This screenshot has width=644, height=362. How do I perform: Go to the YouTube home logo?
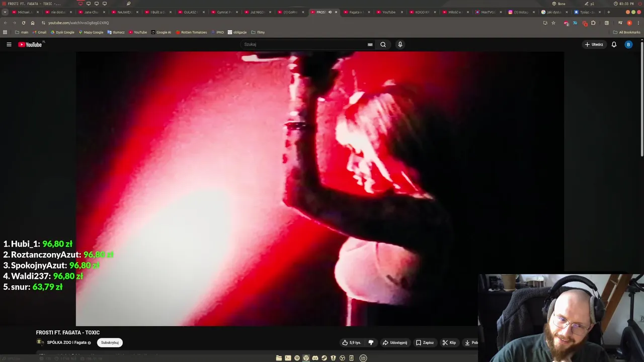[x=30, y=45]
